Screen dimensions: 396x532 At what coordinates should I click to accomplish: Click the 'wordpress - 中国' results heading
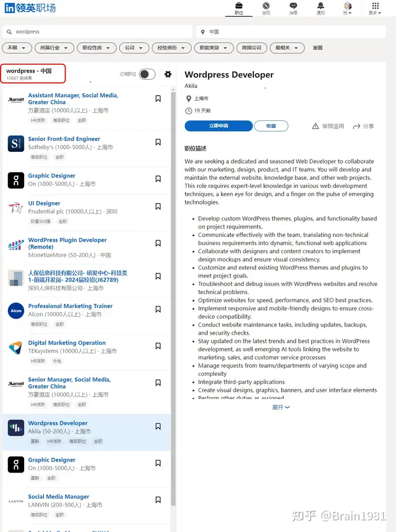(29, 71)
